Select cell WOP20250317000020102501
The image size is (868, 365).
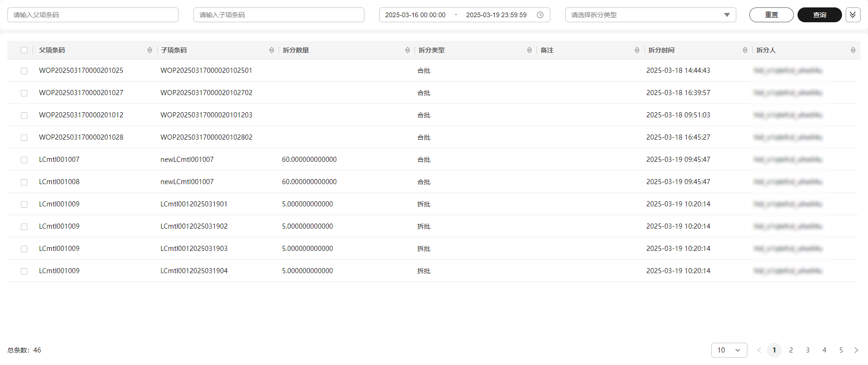pyautogui.click(x=206, y=70)
